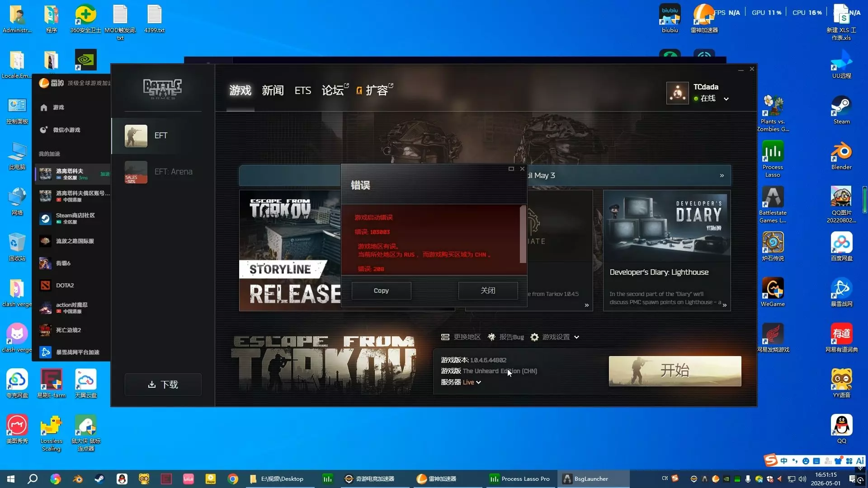
Task: Open the 游戏 tab in launcher
Action: click(x=240, y=90)
